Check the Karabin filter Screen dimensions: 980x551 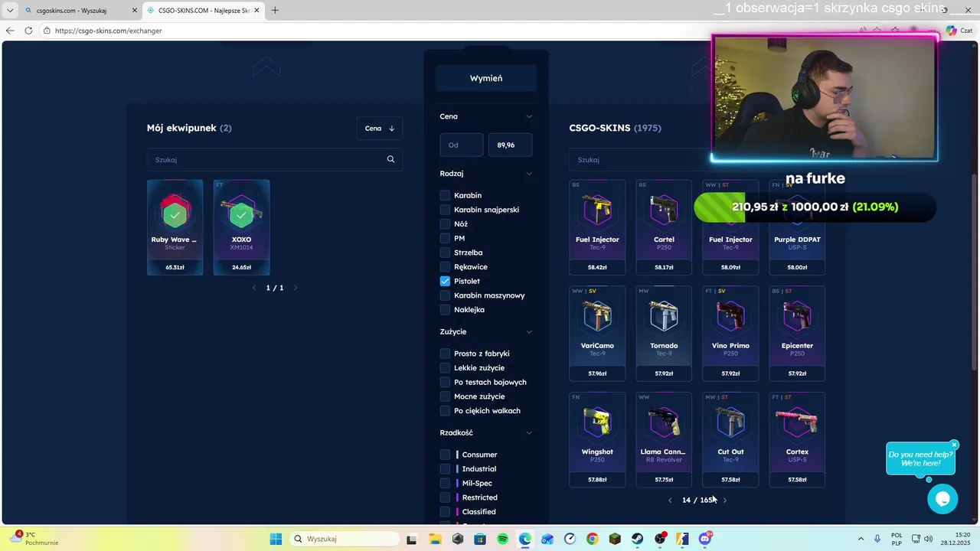pos(445,195)
